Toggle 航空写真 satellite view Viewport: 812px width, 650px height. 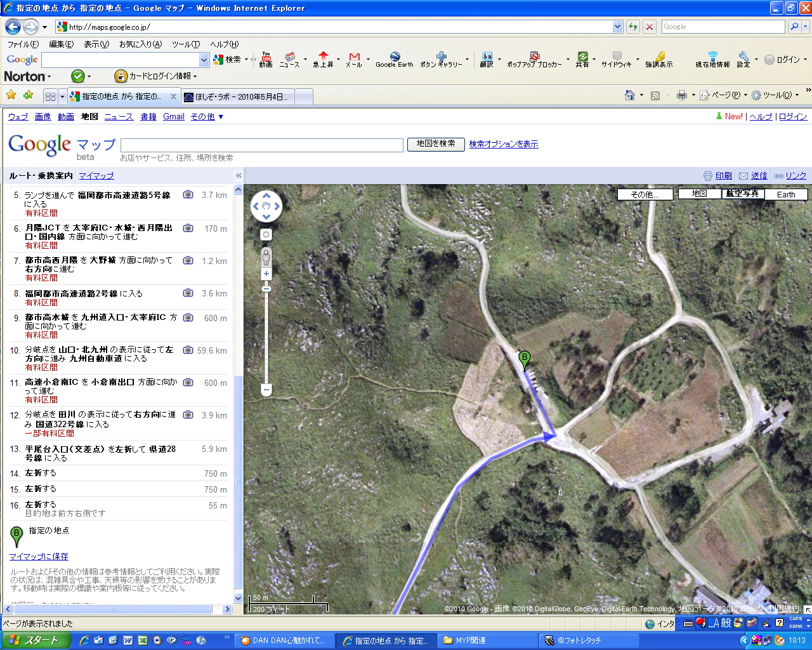742,194
